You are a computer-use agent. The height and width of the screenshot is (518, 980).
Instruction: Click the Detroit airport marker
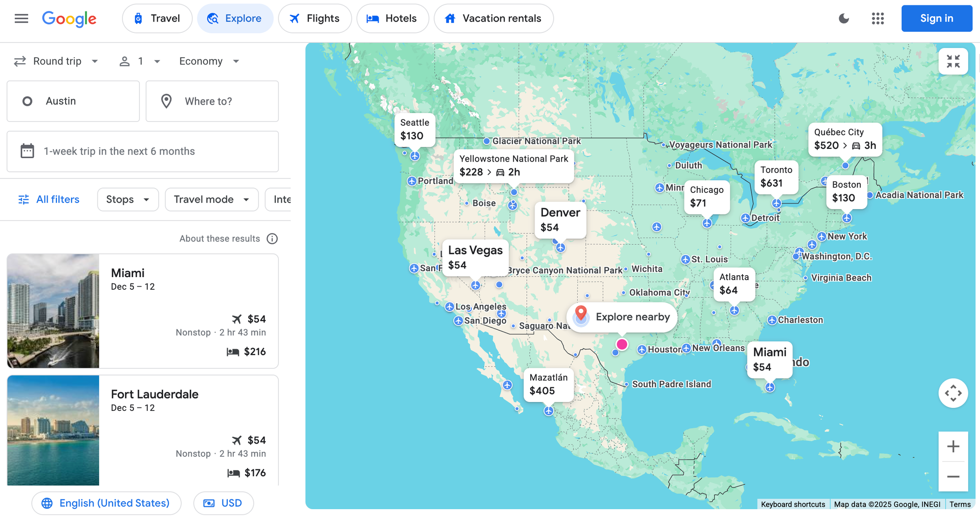click(x=745, y=218)
